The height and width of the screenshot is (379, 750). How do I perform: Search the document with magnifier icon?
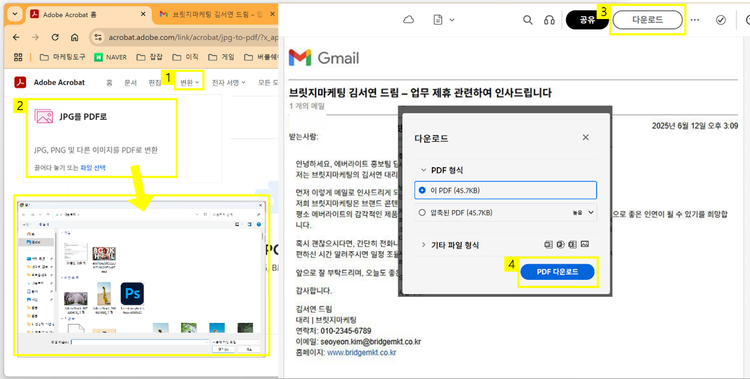[528, 20]
